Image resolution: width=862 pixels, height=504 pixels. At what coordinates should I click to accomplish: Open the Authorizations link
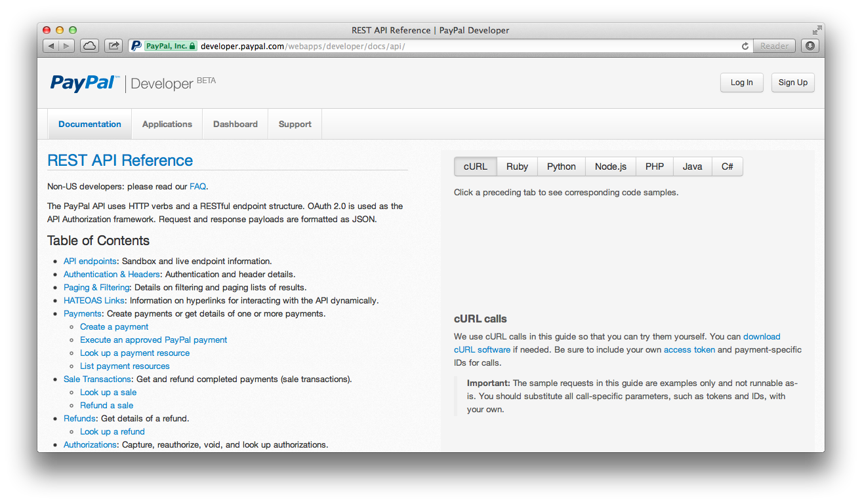pos(90,444)
